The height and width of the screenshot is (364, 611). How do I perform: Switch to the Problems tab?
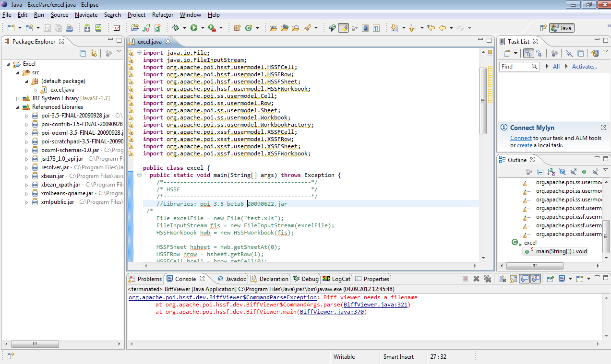coord(145,279)
